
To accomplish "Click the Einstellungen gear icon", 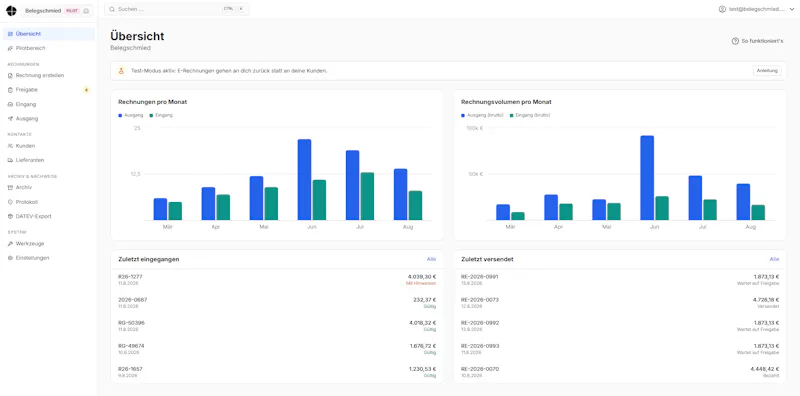I will point(11,258).
